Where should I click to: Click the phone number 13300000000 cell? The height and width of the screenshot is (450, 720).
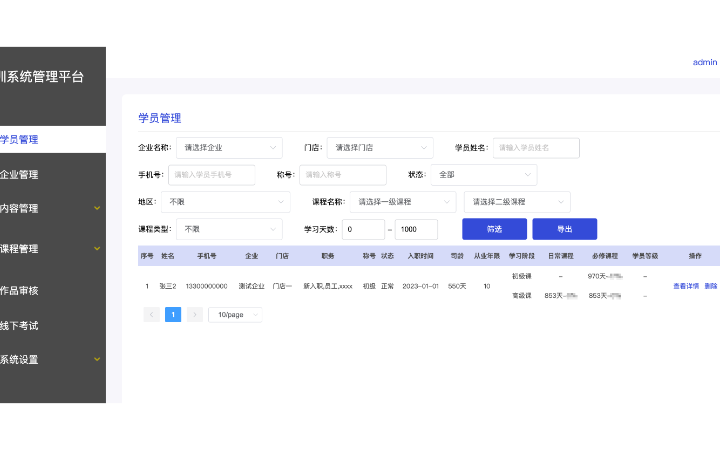coord(207,286)
